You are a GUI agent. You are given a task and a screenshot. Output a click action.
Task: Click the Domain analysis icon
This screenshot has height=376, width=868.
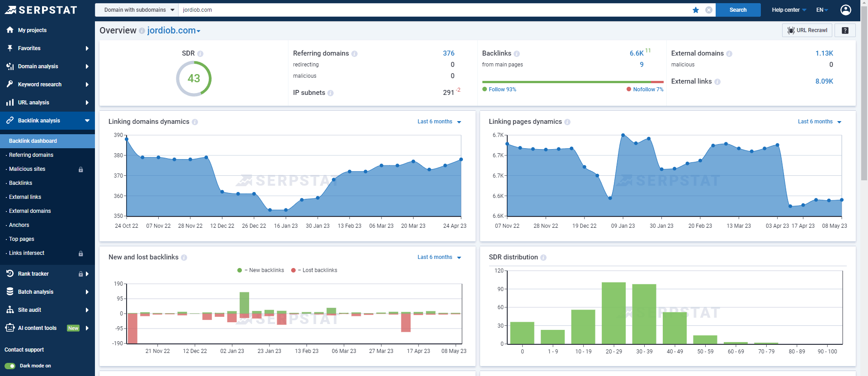(x=10, y=66)
